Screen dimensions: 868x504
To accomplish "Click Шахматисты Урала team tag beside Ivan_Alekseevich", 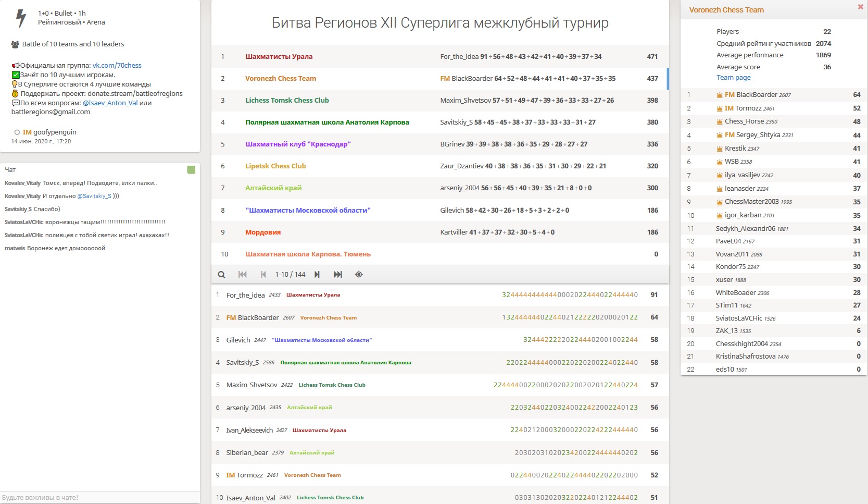I will click(319, 431).
